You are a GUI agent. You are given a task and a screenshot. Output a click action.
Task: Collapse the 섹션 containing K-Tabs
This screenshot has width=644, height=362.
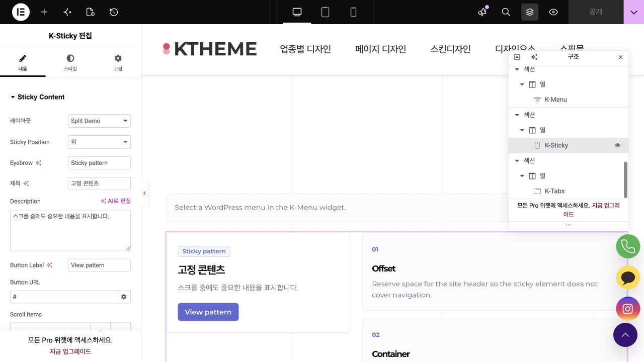[x=517, y=160]
